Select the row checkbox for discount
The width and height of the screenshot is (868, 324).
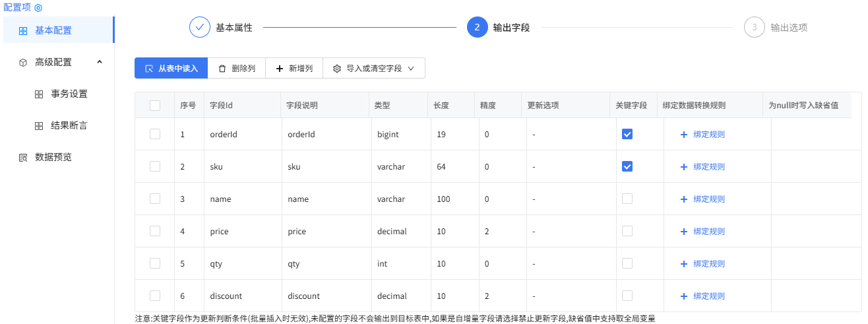tap(155, 296)
